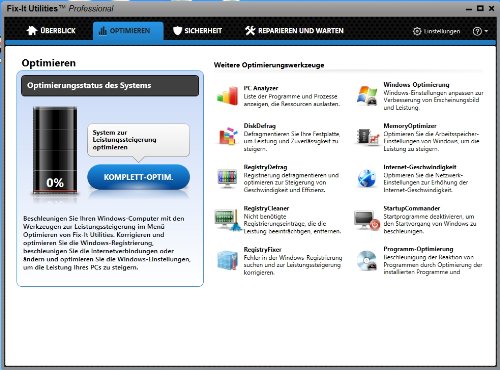
Task: Click the MemoryOptimizer title link
Action: click(x=410, y=126)
